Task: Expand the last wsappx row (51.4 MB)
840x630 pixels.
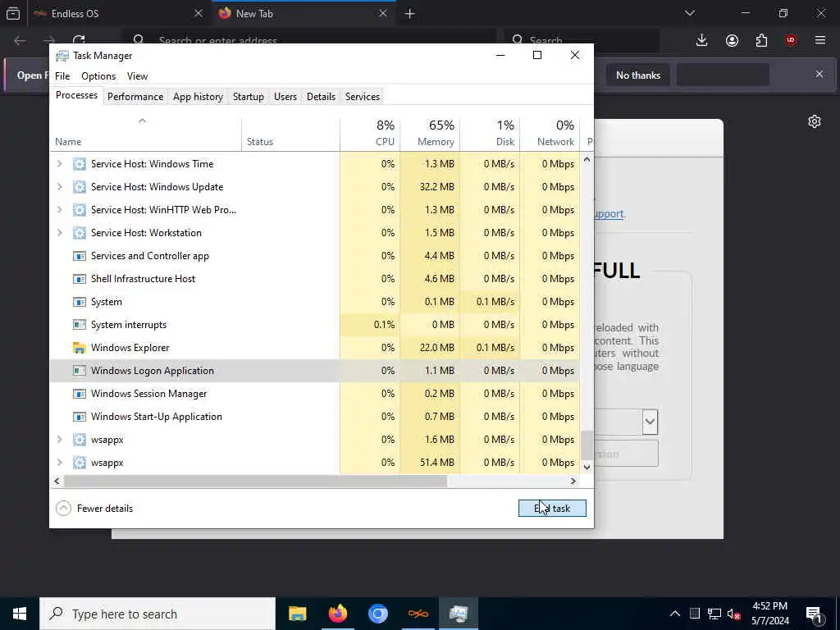Action: point(59,463)
